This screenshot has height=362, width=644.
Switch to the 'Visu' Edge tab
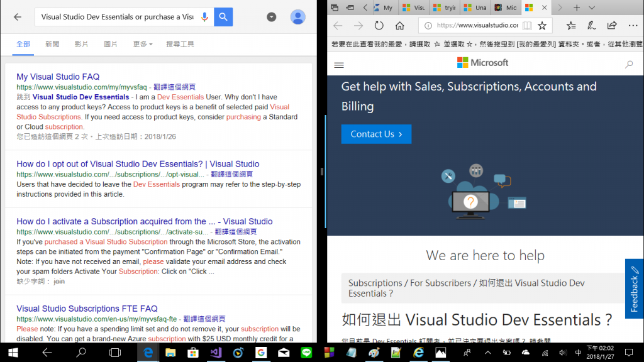tap(414, 8)
